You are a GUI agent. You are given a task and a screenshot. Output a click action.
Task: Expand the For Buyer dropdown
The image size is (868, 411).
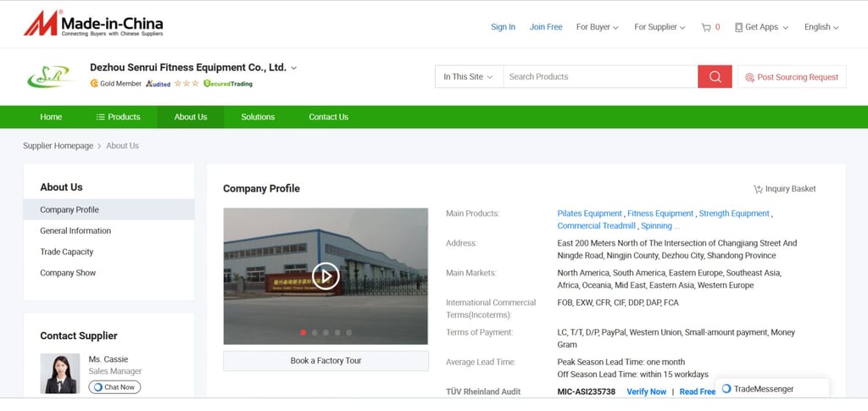(597, 27)
